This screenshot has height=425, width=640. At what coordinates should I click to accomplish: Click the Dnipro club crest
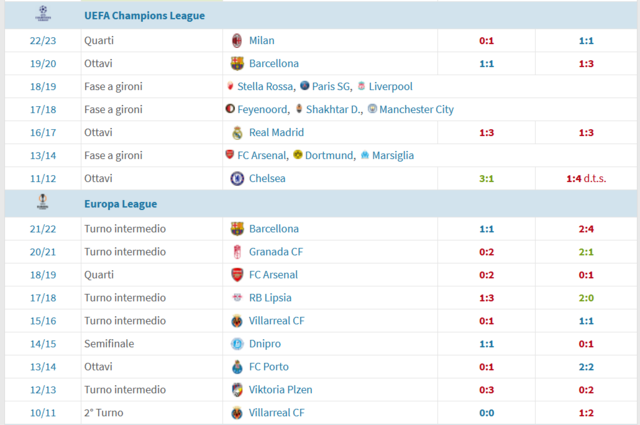click(237, 344)
